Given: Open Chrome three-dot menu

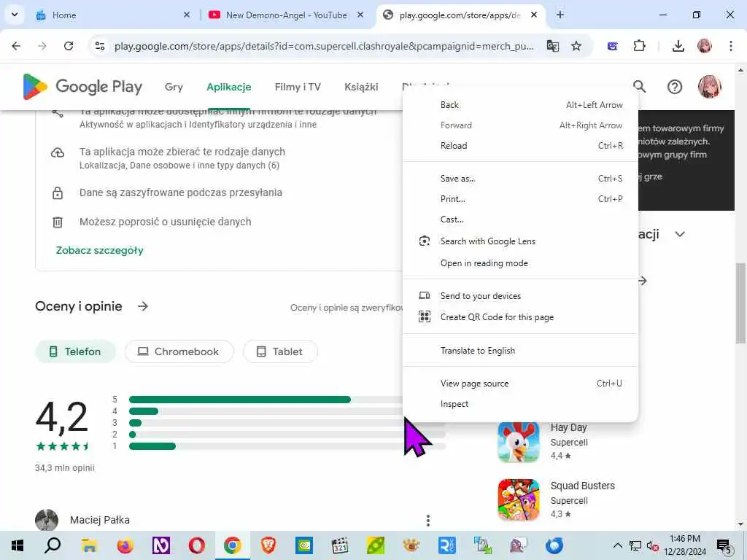Looking at the screenshot, I should point(731,46).
